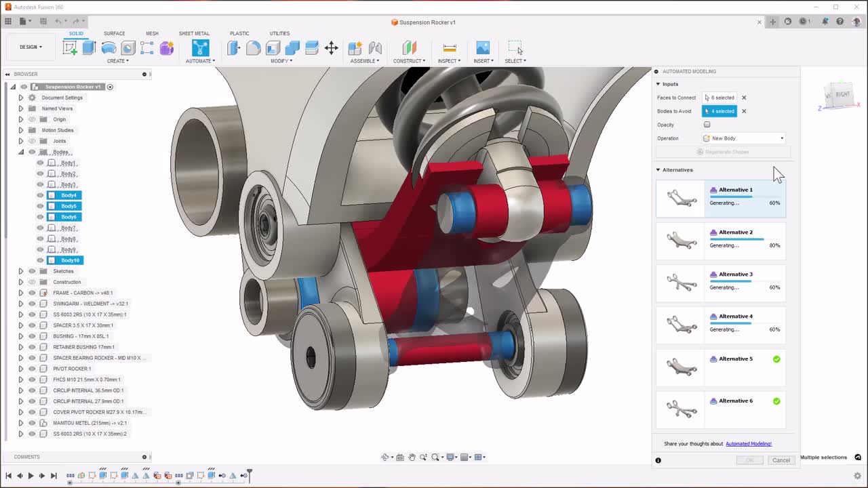Viewport: 868px width, 488px height.
Task: Select the Move/Copy arrows tool
Action: (x=332, y=47)
